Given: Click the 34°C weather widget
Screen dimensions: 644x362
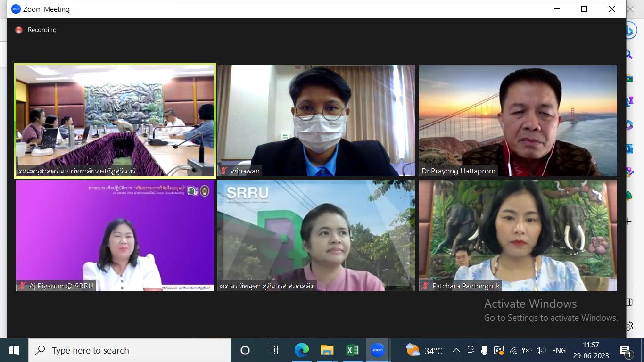Looking at the screenshot, I should pos(424,350).
